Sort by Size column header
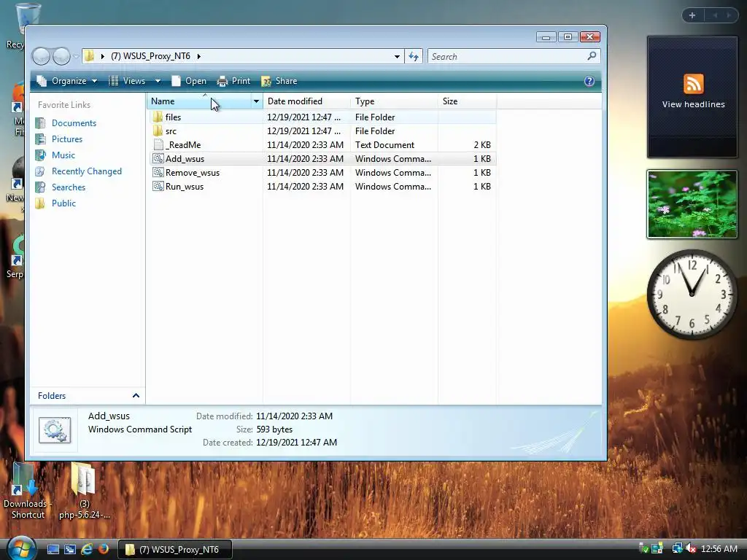Screen dimensions: 747x560 click(x=467, y=101)
